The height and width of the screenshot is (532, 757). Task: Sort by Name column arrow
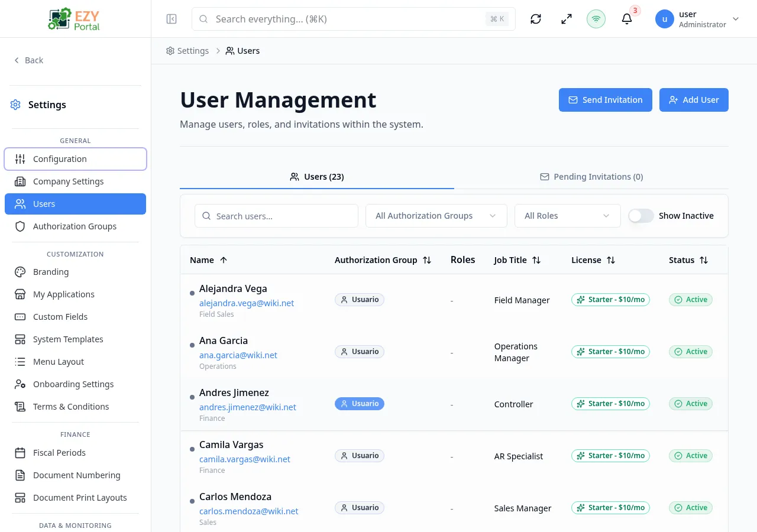point(224,260)
